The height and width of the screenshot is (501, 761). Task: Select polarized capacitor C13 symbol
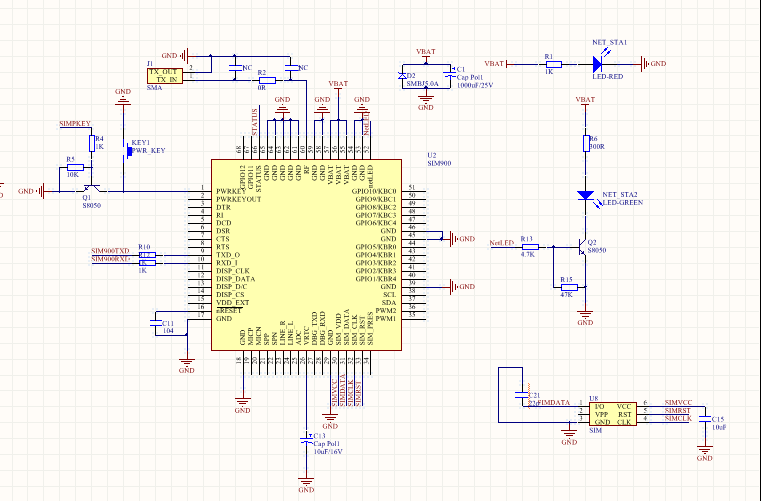(x=306, y=439)
